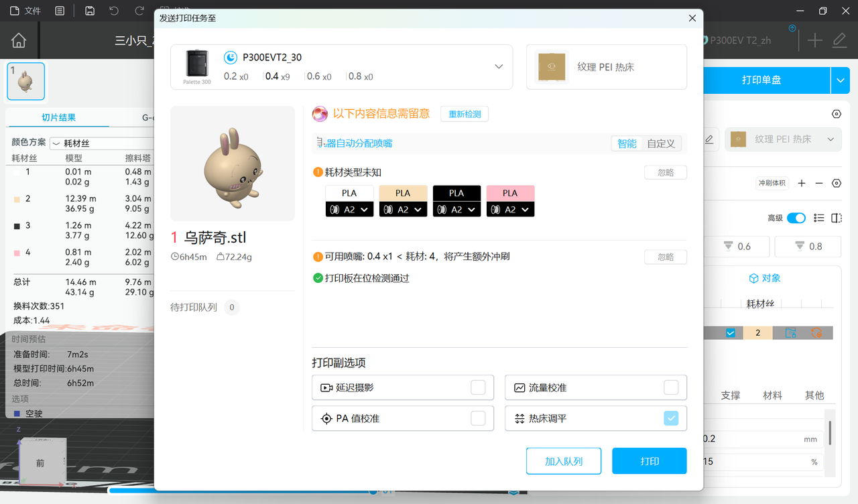Click the list view icon beside 高级 toggle
Image resolution: width=858 pixels, height=504 pixels.
[818, 218]
